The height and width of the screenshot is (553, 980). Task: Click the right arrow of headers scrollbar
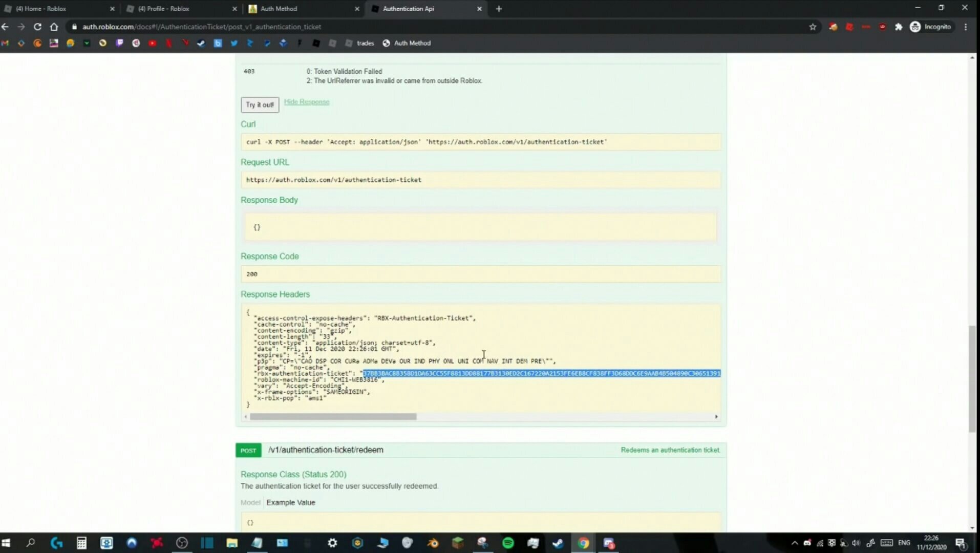[x=716, y=417]
